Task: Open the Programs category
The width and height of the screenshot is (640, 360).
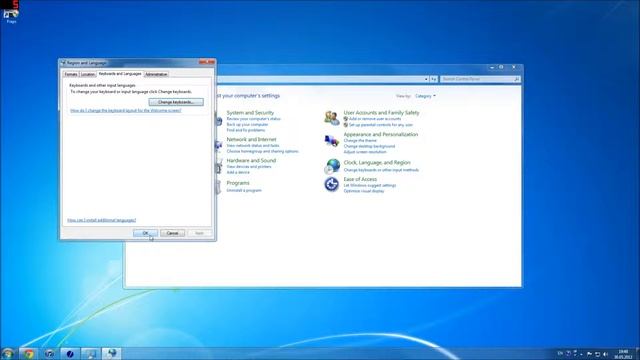Action: point(238,183)
